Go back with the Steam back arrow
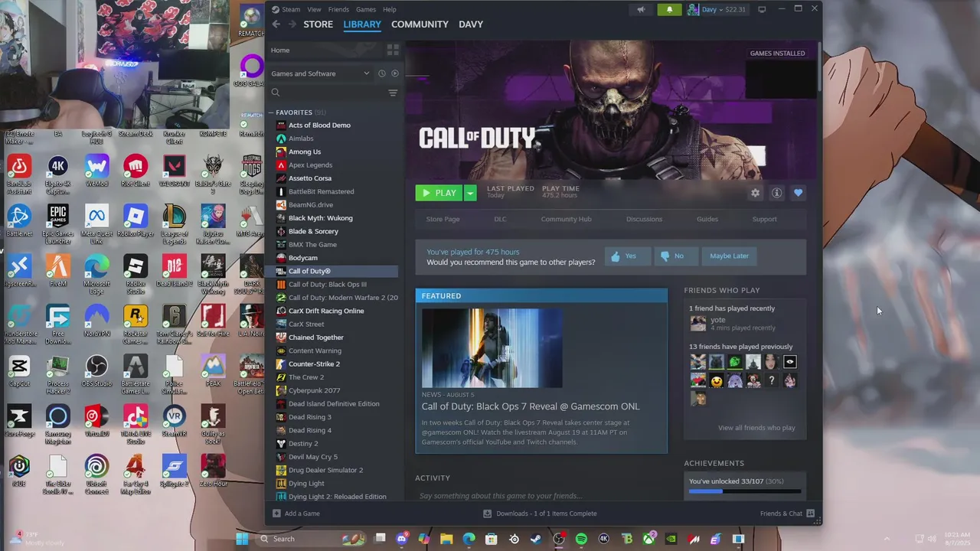Image resolution: width=980 pixels, height=551 pixels. [x=276, y=24]
